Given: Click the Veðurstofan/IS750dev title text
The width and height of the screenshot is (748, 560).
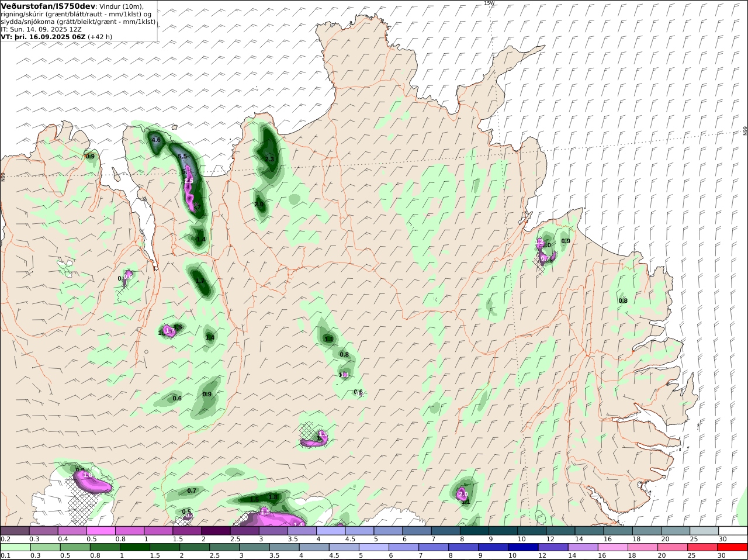Looking at the screenshot, I should click(x=48, y=6).
